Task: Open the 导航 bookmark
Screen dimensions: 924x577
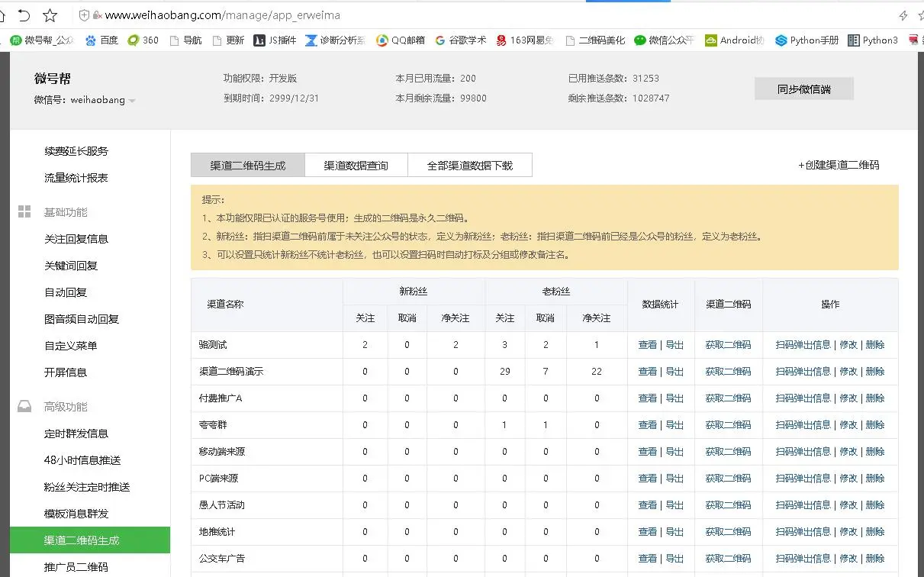Action: (x=186, y=40)
